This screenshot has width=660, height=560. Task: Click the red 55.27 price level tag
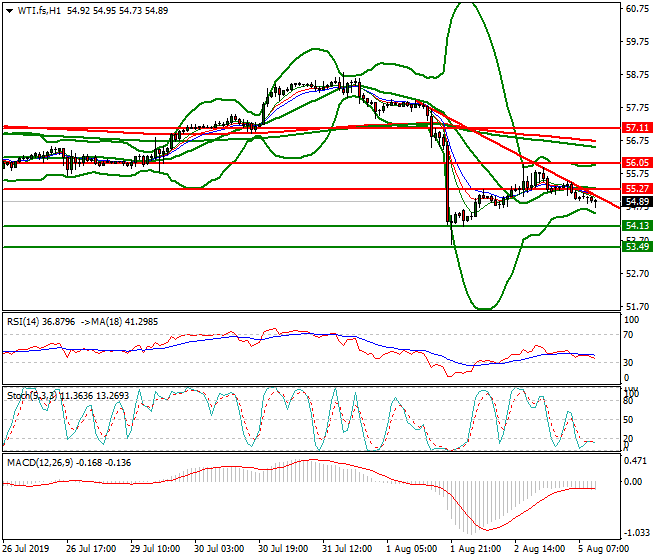tap(637, 188)
